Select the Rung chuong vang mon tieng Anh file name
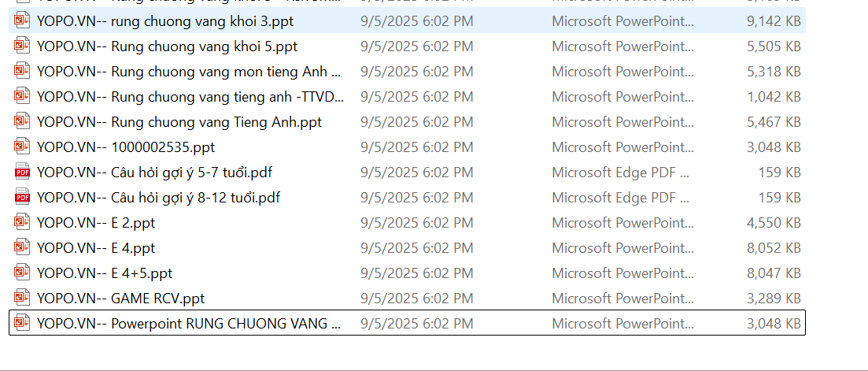 [x=189, y=72]
